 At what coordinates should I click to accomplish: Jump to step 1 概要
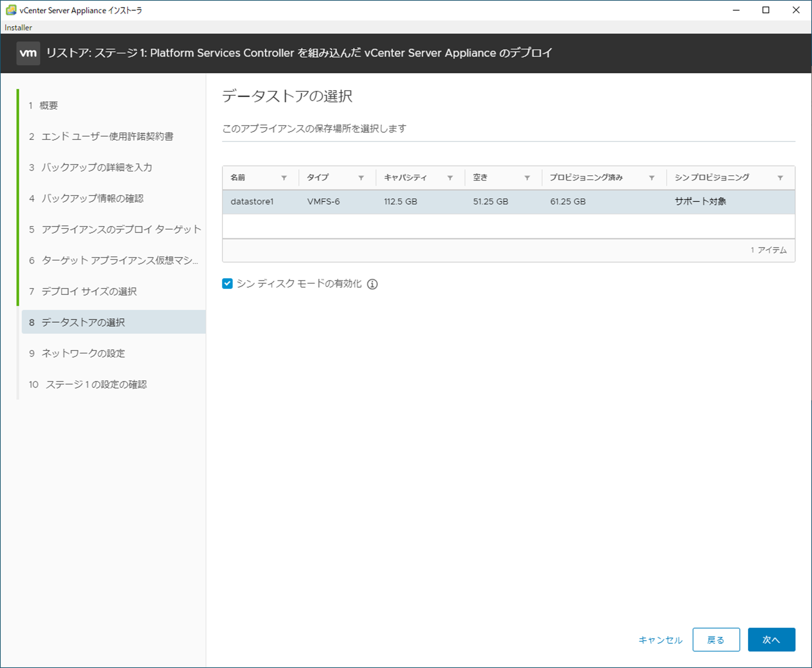click(x=49, y=105)
